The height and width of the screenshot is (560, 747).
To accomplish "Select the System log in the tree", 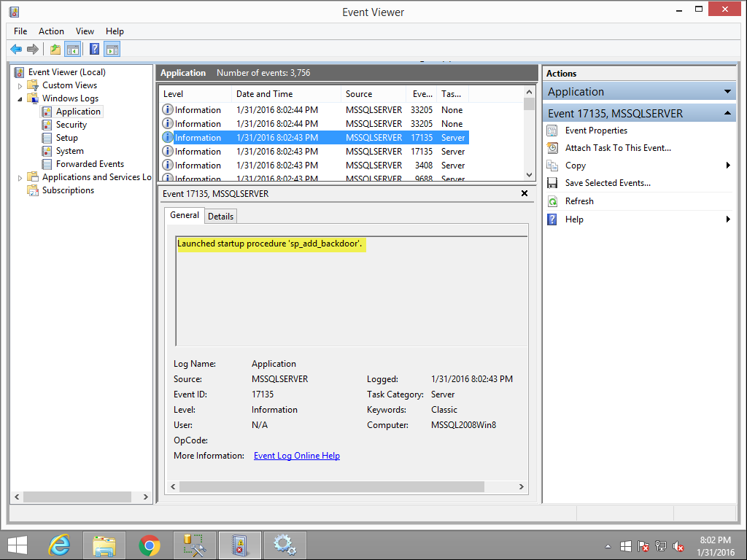I will click(x=69, y=151).
